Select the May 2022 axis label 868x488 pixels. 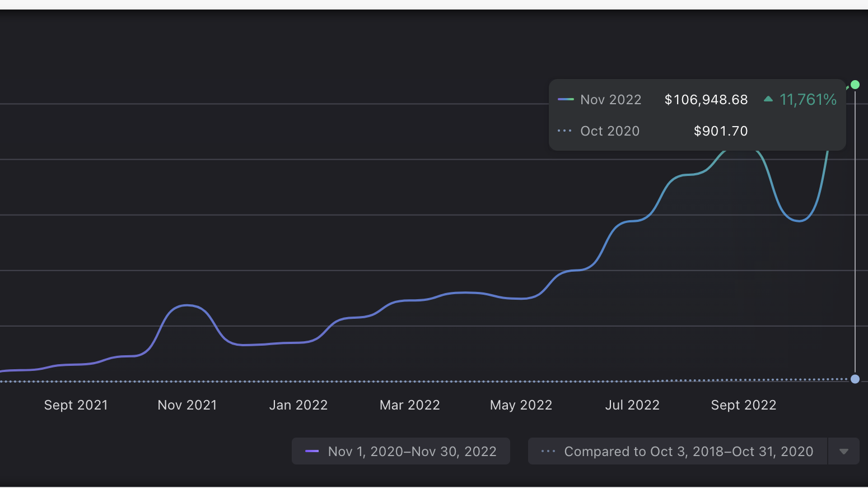click(x=521, y=405)
